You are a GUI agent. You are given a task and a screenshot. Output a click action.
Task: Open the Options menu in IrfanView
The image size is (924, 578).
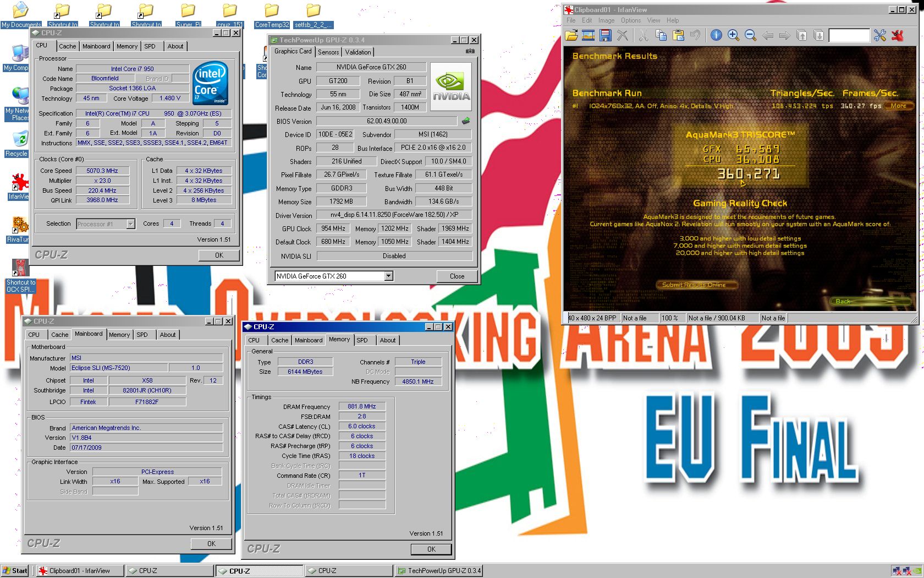pos(631,20)
